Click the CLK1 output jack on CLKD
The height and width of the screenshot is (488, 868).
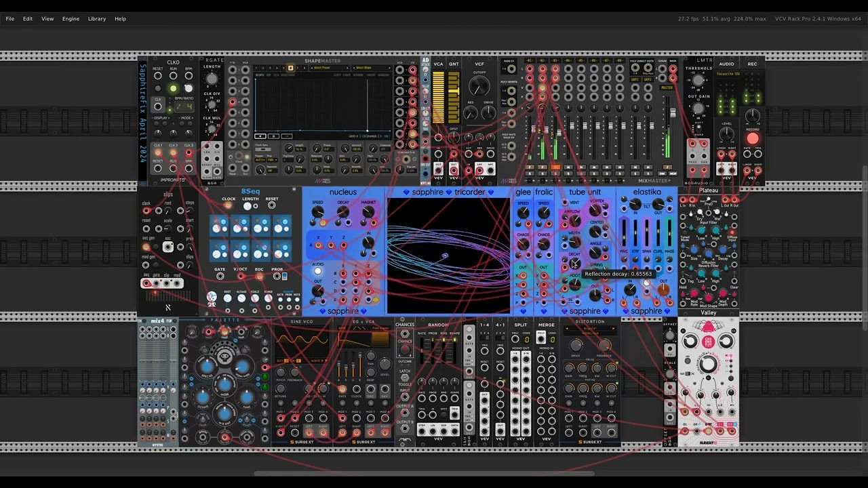pos(157,152)
